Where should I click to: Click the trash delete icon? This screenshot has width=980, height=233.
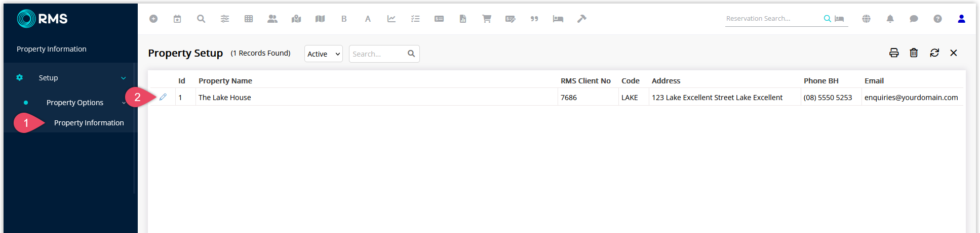pyautogui.click(x=914, y=53)
